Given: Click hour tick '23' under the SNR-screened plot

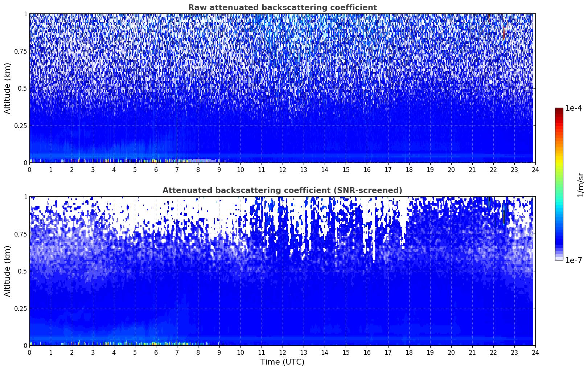Looking at the screenshot, I should click(514, 352).
